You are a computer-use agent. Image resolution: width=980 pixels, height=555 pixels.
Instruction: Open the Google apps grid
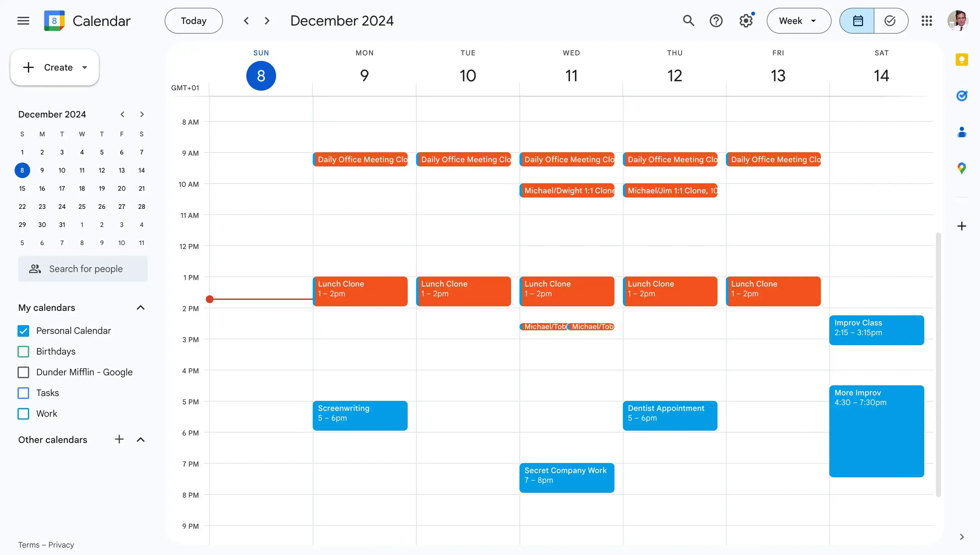[927, 21]
